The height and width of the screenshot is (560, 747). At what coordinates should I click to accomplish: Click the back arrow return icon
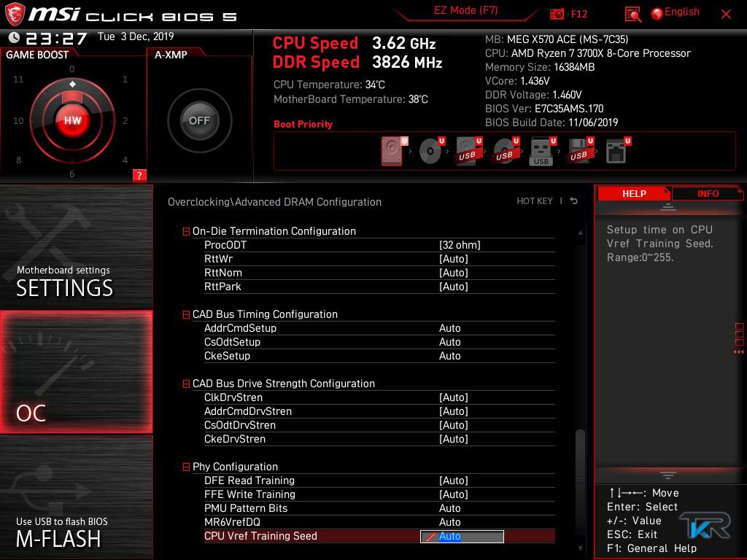[573, 201]
